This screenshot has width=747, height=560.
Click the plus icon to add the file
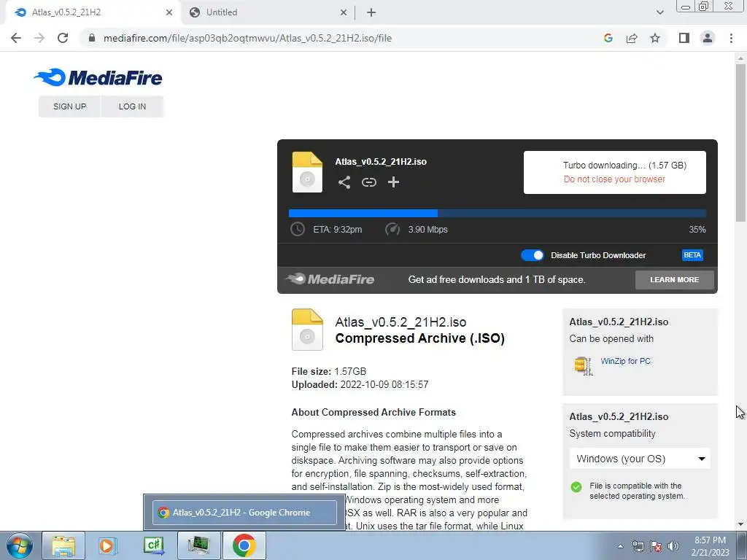[x=393, y=182]
